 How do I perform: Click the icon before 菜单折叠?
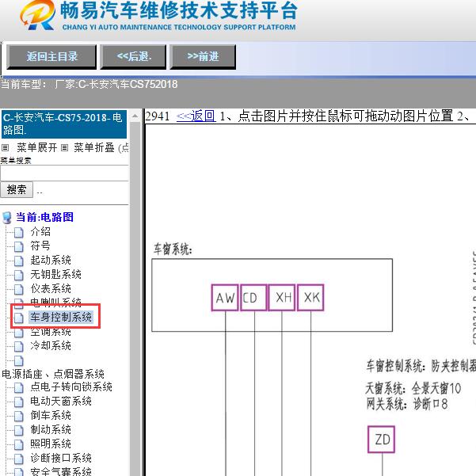pyautogui.click(x=64, y=148)
